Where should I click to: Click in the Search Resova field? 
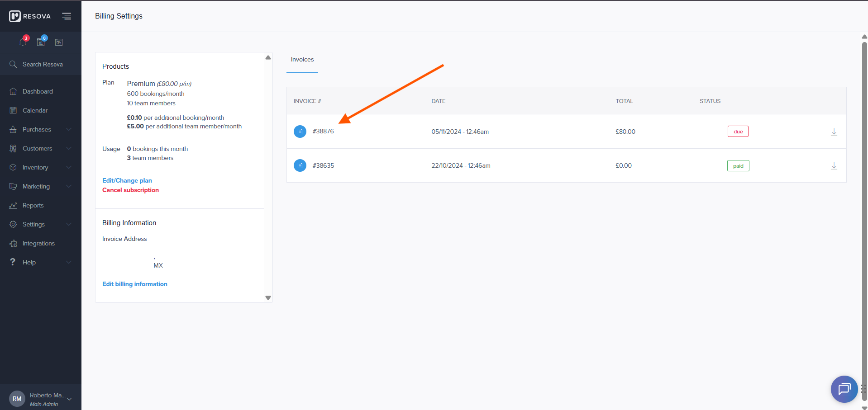tap(43, 65)
